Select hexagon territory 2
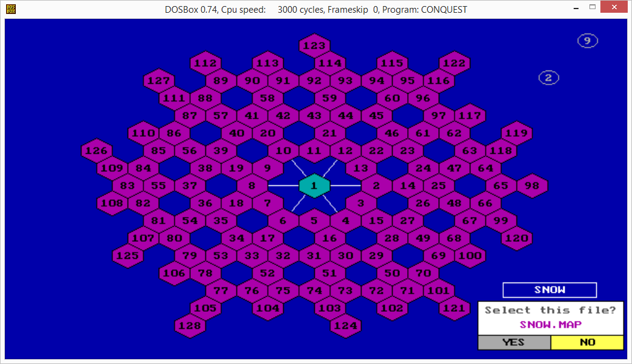The width and height of the screenshot is (632, 364). coord(376,186)
